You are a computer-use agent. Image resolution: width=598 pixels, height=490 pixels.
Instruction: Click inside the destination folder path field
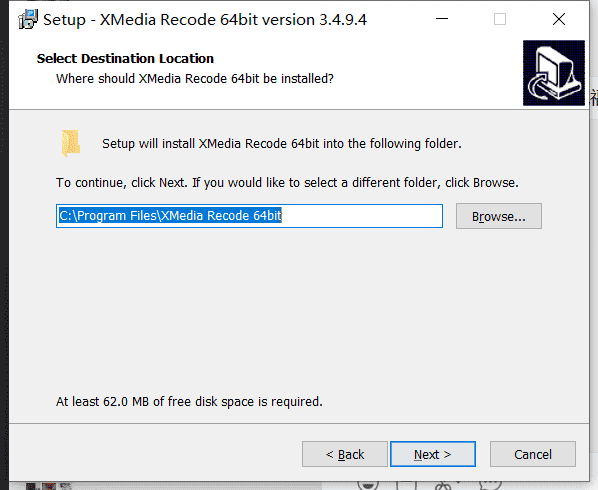click(x=249, y=216)
